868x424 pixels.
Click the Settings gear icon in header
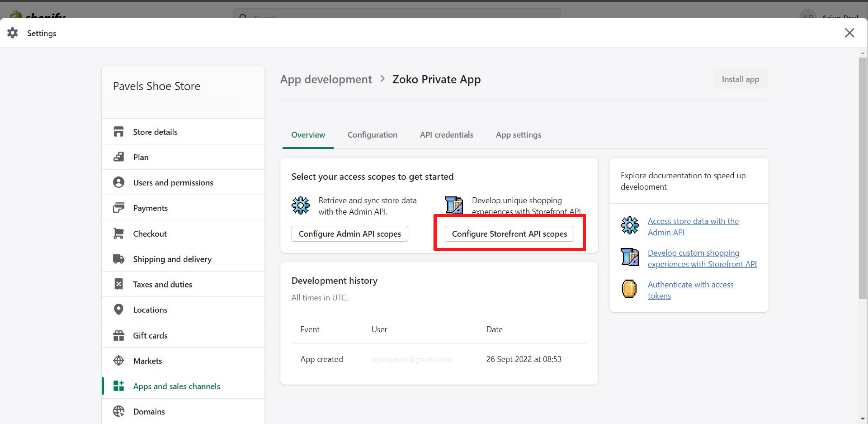(x=12, y=33)
